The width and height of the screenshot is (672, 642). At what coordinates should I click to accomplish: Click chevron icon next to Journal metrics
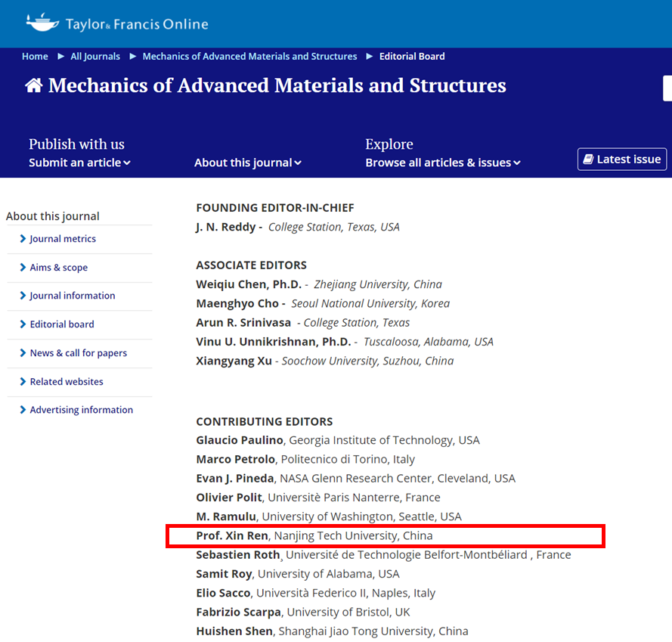point(23,239)
